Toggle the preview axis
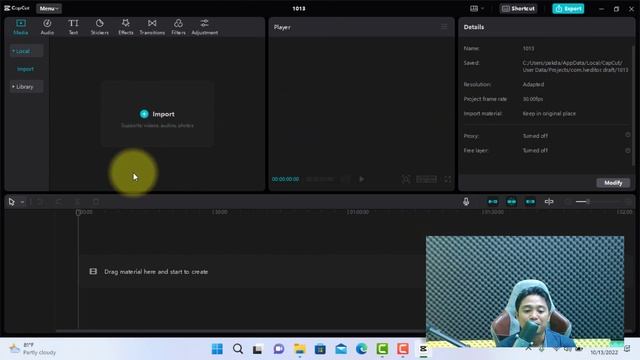Screen dimensions: 640x360 [x=549, y=202]
